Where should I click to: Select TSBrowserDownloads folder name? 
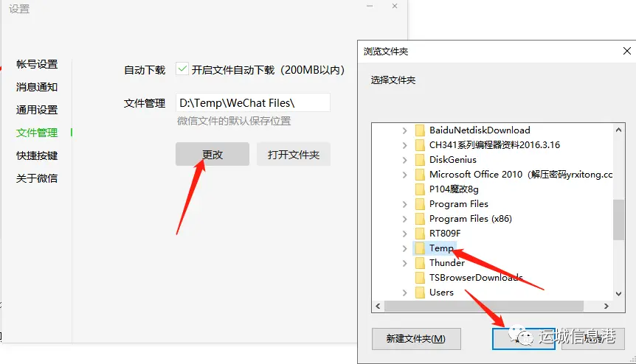476,277
